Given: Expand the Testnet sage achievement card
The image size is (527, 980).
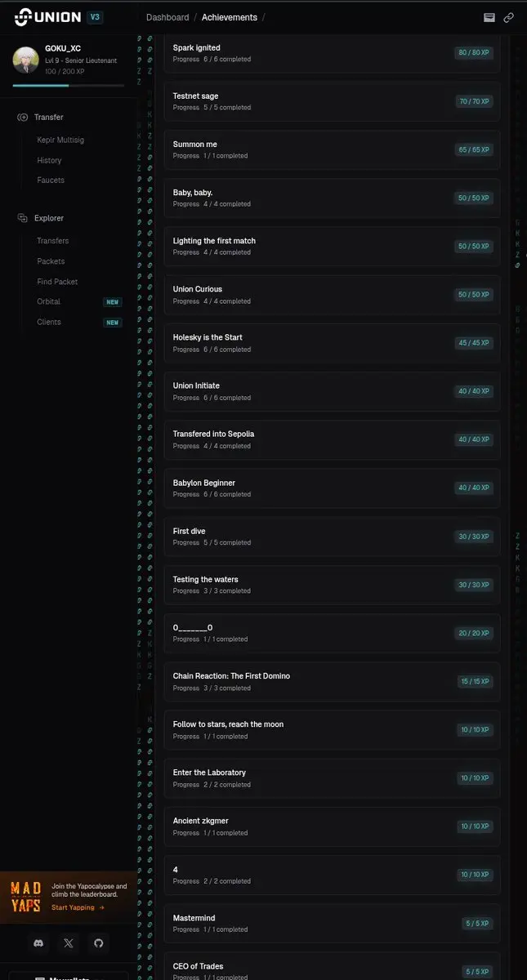Looking at the screenshot, I should 332,101.
